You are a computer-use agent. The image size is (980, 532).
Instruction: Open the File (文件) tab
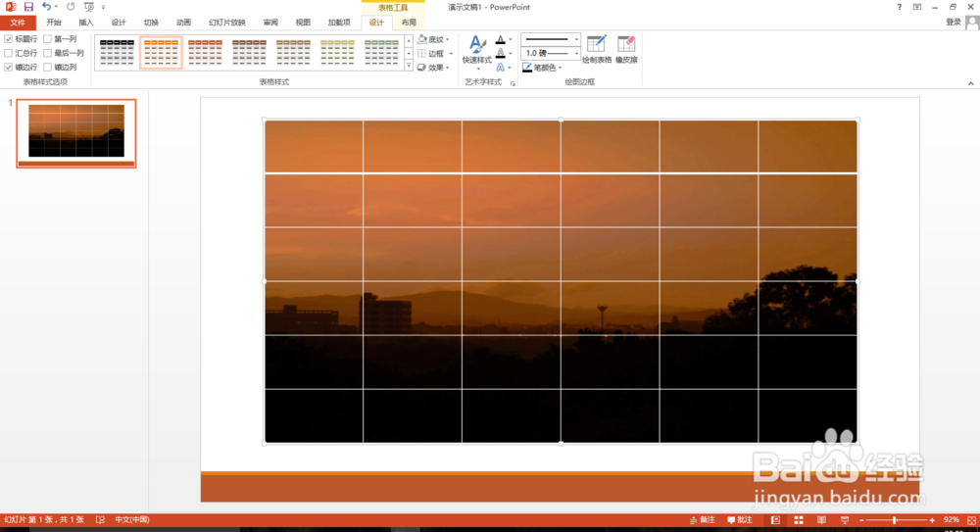[x=18, y=23]
